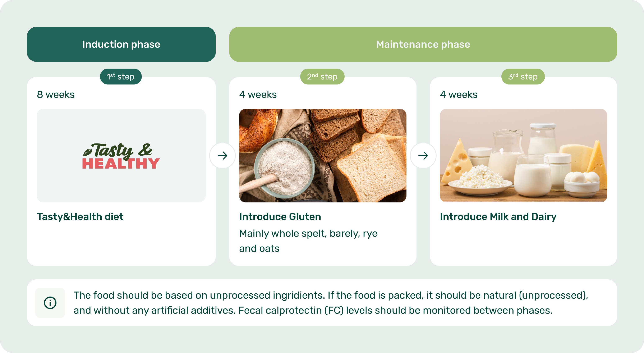Click the Introduce Milk and Dairy heading
This screenshot has width=644, height=353.
(498, 216)
